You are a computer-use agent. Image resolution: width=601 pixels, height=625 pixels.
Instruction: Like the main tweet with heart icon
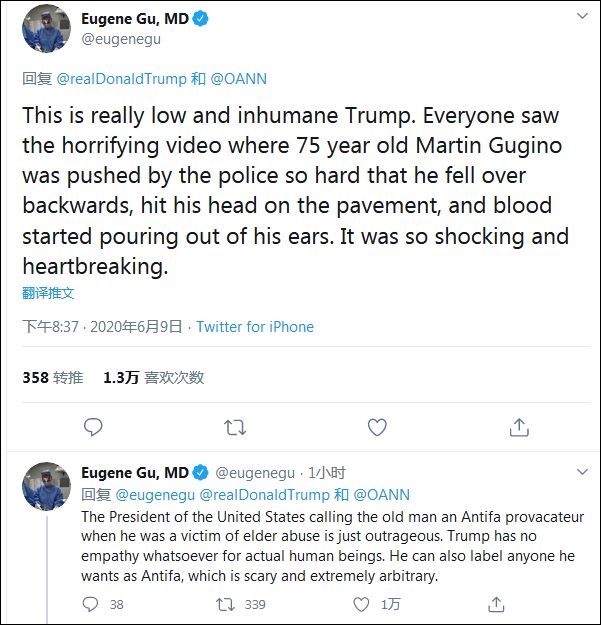click(377, 427)
